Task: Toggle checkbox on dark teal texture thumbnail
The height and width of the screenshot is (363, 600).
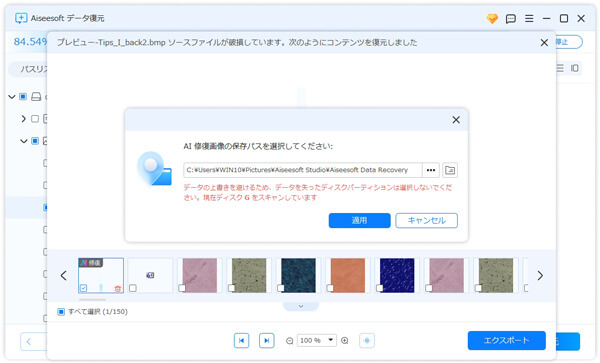Action: (281, 288)
